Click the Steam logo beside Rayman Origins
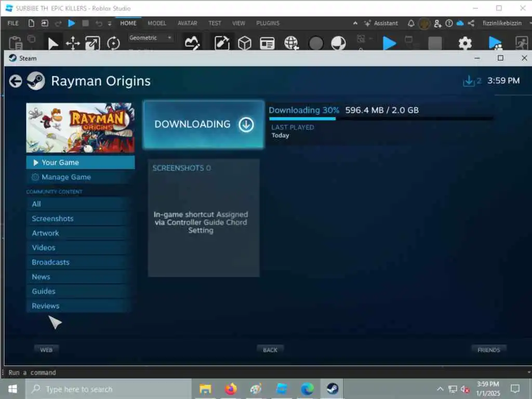The width and height of the screenshot is (532, 399). click(36, 81)
